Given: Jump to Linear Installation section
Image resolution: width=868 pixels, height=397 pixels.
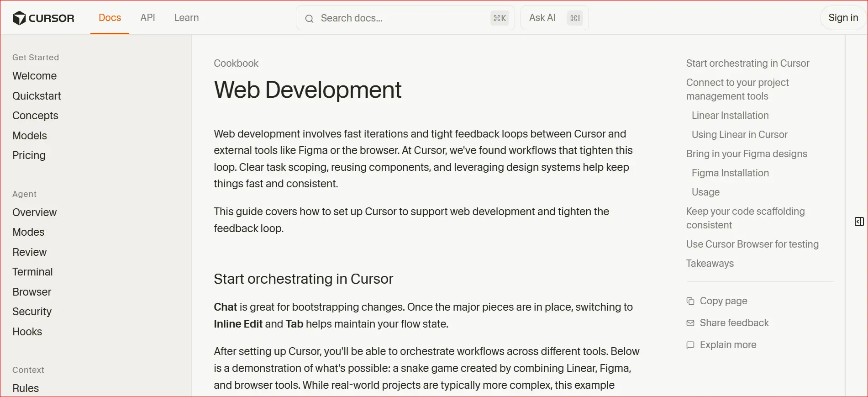Looking at the screenshot, I should 730,116.
